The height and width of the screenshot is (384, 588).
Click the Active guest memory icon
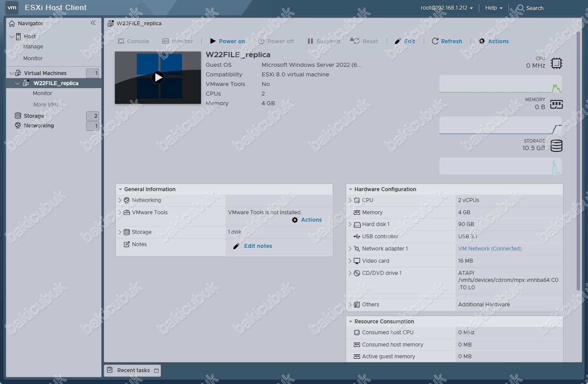pos(357,357)
